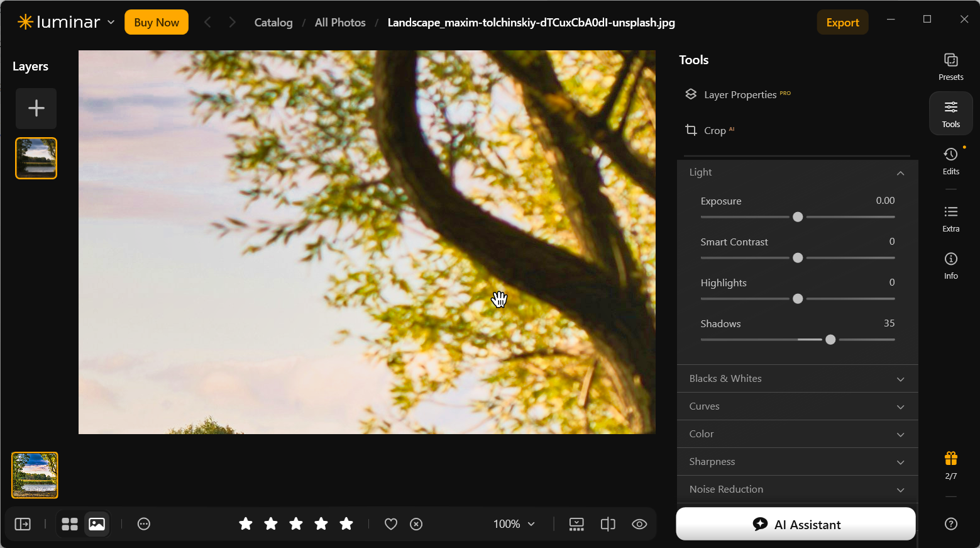Set rating to the third star
Image resolution: width=980 pixels, height=548 pixels.
[296, 523]
